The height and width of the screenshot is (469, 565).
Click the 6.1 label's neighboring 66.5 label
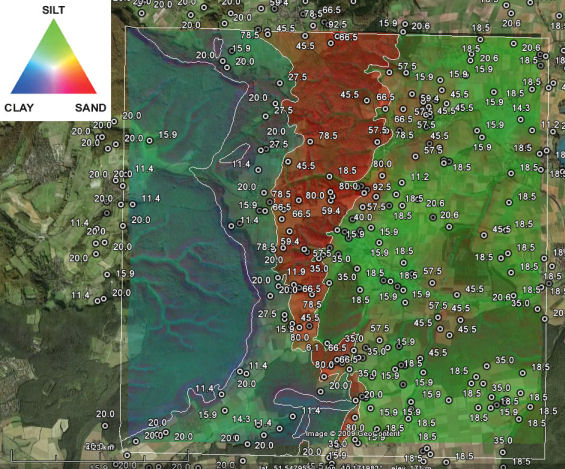pyautogui.click(x=337, y=348)
